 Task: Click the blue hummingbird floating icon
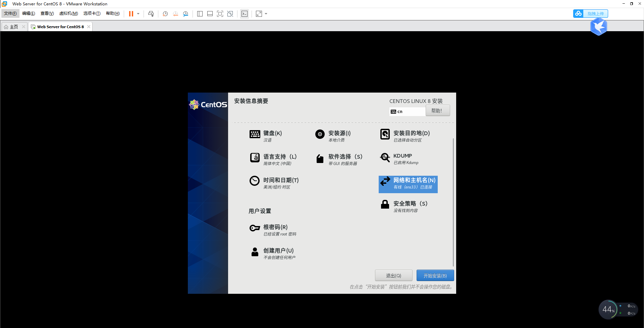(599, 26)
